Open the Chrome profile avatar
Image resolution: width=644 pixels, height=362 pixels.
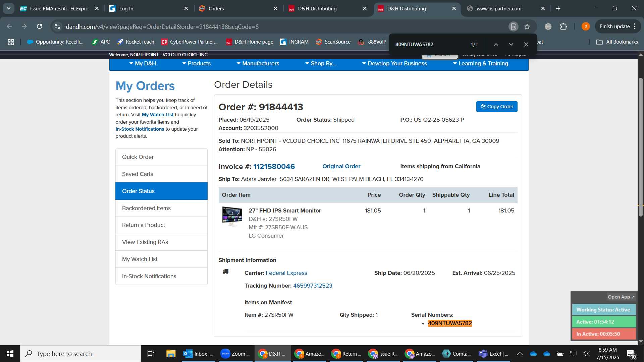click(586, 26)
